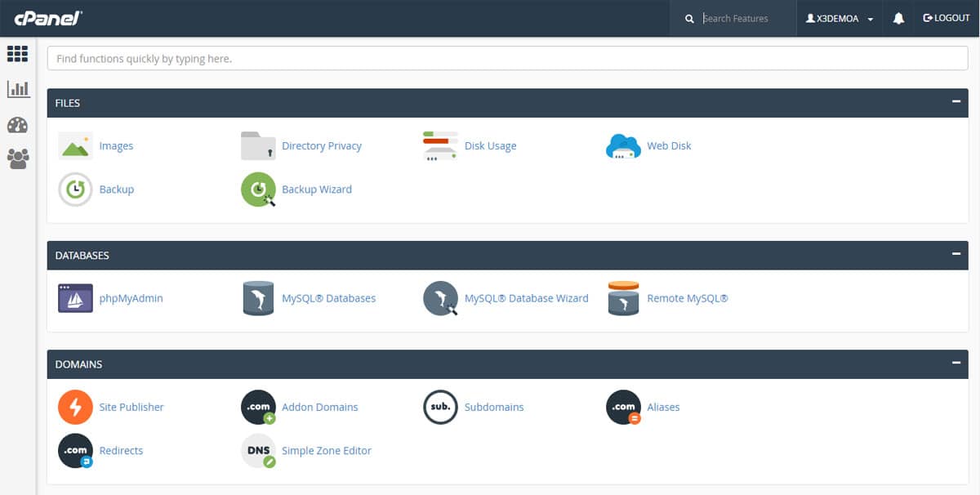This screenshot has width=980, height=495.
Task: Launch the Backup Wizard icon
Action: pos(258,189)
